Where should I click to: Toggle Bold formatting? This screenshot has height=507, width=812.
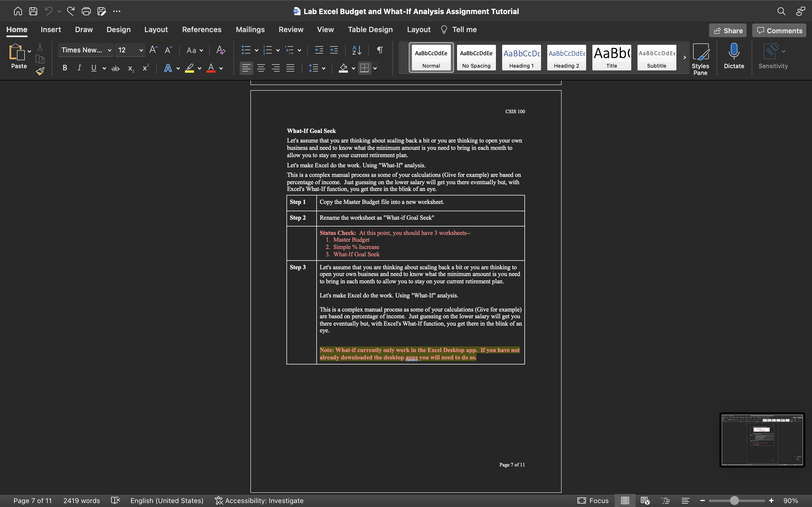tap(65, 68)
